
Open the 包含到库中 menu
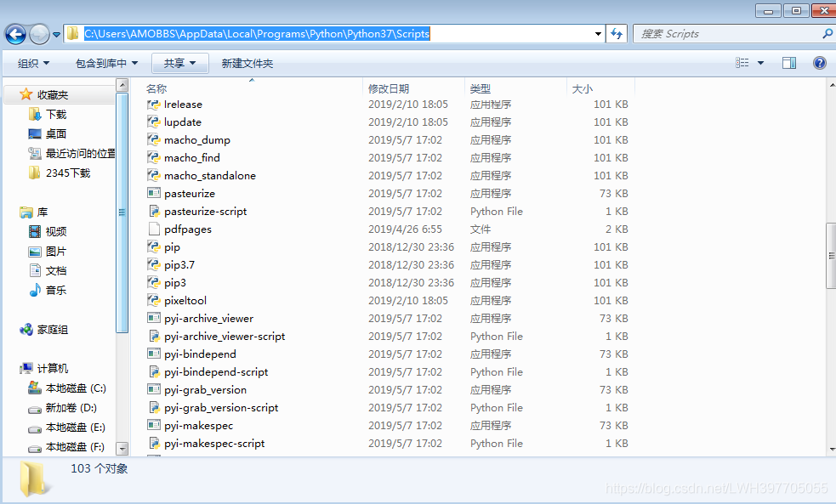(x=106, y=64)
